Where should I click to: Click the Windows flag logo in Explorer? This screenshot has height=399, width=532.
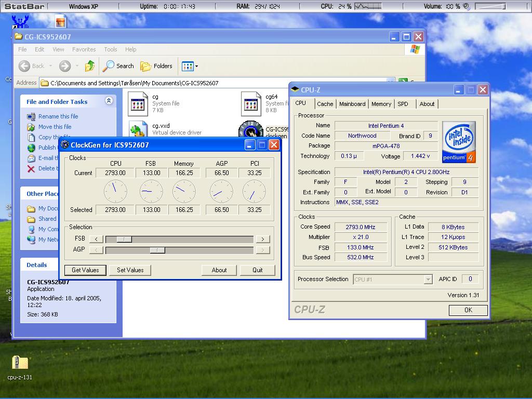415,49
